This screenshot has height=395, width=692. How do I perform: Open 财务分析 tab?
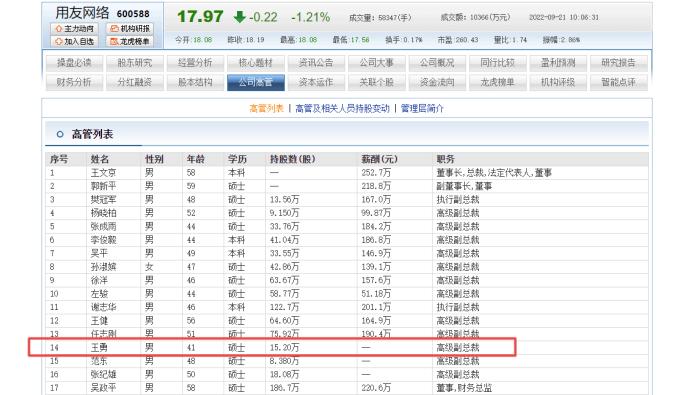74,83
